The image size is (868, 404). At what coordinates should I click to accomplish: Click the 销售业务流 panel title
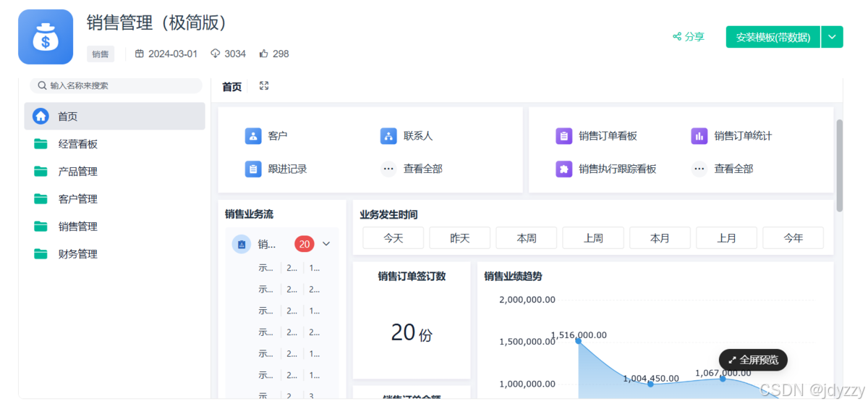(x=249, y=214)
